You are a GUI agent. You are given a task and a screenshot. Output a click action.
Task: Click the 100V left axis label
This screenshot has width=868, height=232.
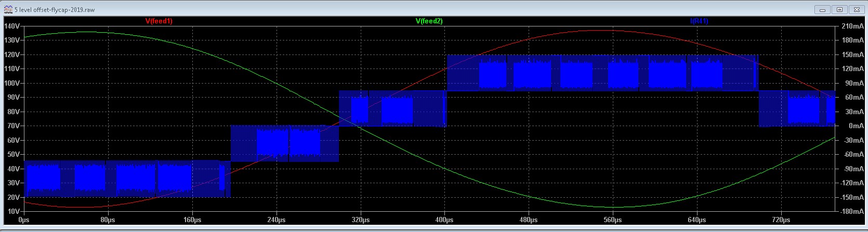[x=11, y=83]
